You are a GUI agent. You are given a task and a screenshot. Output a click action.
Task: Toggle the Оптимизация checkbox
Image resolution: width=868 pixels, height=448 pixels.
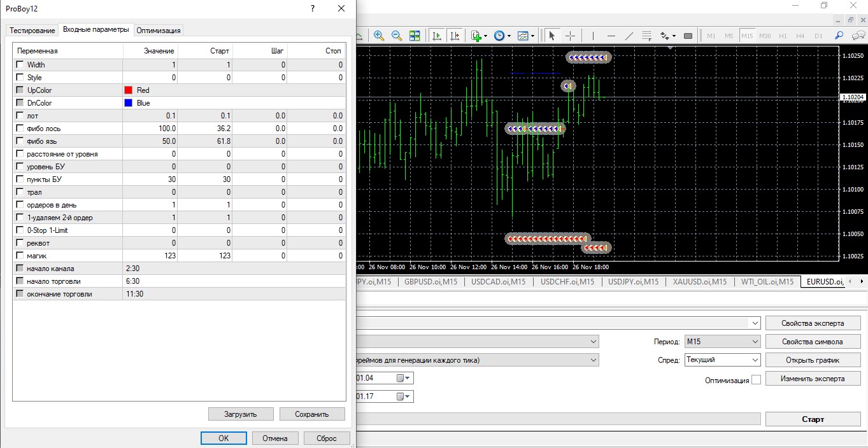(x=756, y=380)
